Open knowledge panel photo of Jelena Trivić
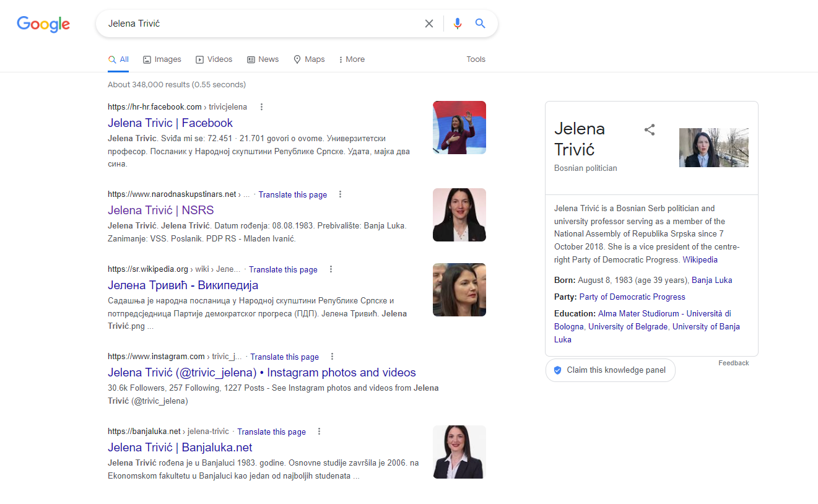 pyautogui.click(x=714, y=147)
